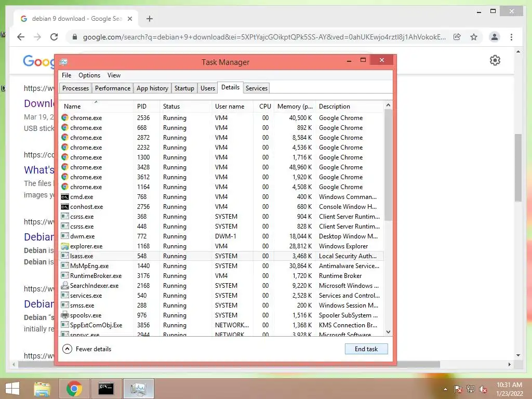Image resolution: width=532 pixels, height=399 pixels.
Task: Click the dwm.exe process icon
Action: [64, 236]
